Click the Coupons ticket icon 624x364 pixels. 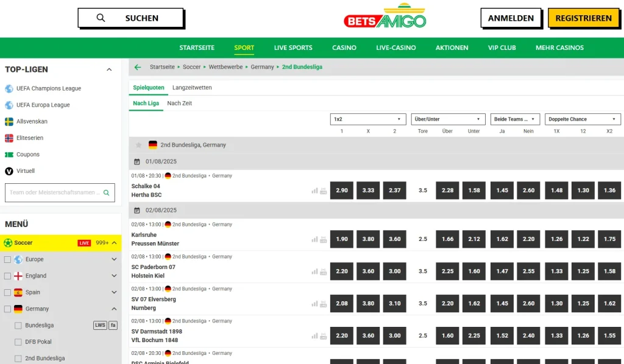(9, 155)
